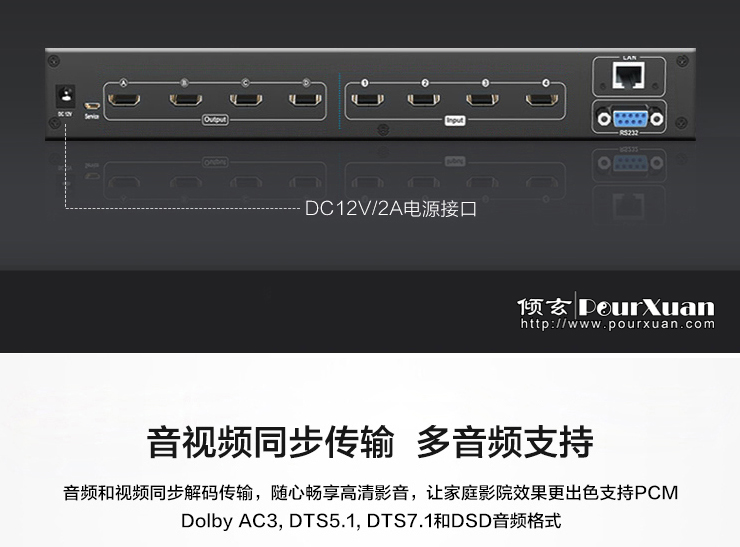Click HDMI input port 2
The height and width of the screenshot is (547, 740).
coord(424,100)
